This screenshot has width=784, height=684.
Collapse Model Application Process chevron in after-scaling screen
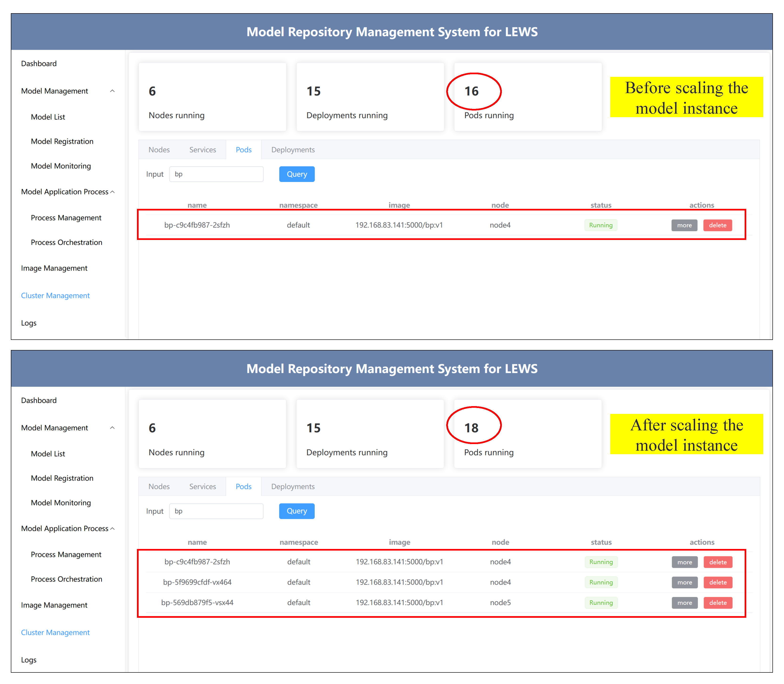(112, 529)
